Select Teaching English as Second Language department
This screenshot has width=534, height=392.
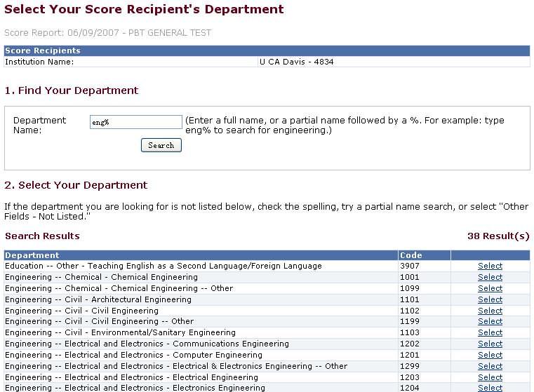pos(490,266)
